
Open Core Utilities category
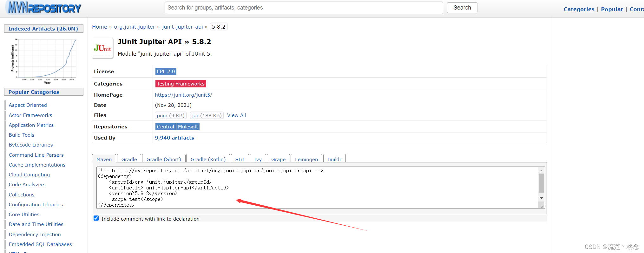tap(24, 214)
